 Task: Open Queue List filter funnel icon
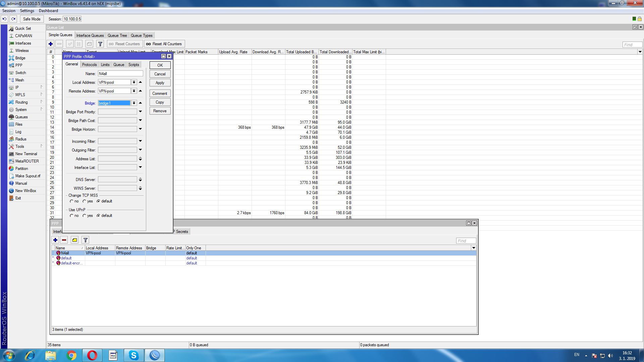pos(100,44)
